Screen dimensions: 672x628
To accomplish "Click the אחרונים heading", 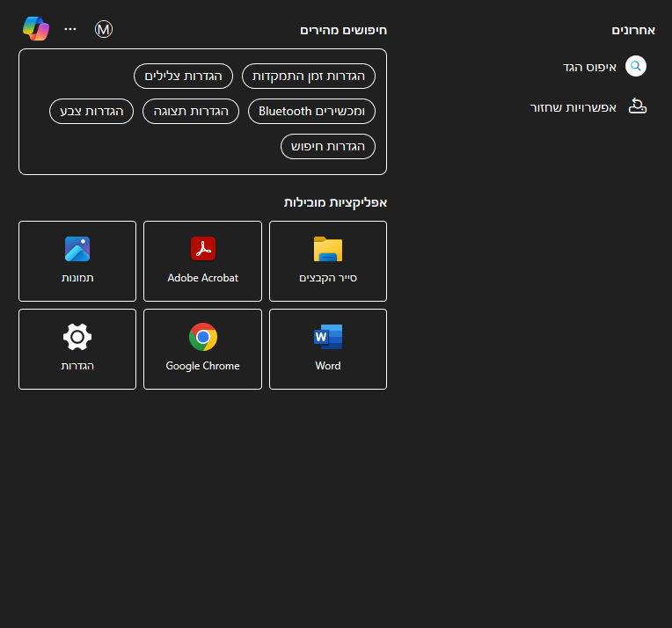I will (633, 30).
